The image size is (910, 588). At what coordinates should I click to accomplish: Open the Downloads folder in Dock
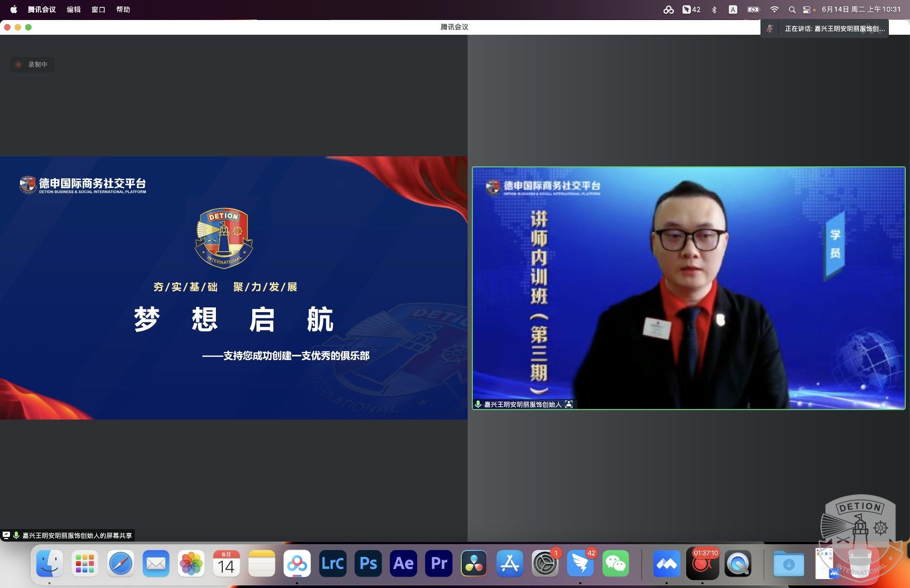click(788, 564)
